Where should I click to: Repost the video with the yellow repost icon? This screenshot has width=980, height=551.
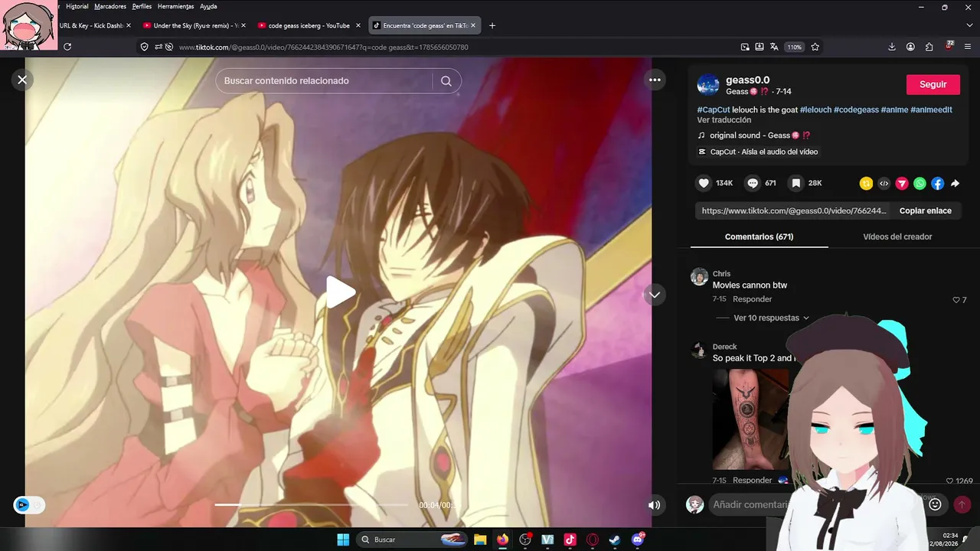point(866,184)
